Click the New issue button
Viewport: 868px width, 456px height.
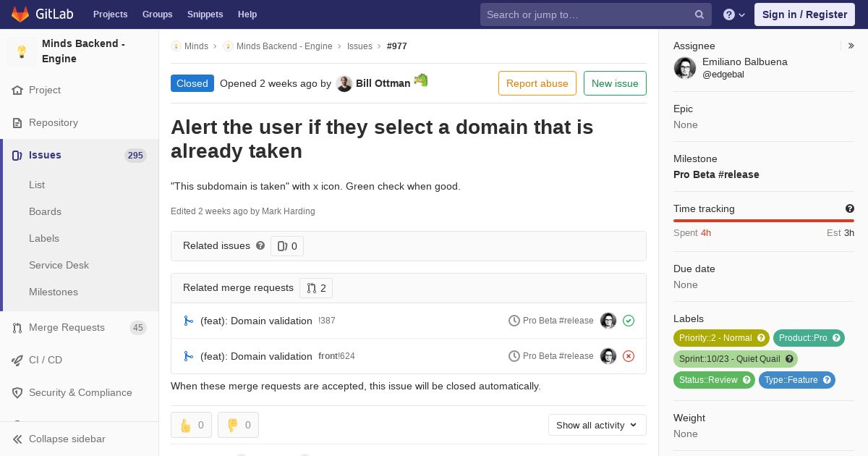point(615,83)
